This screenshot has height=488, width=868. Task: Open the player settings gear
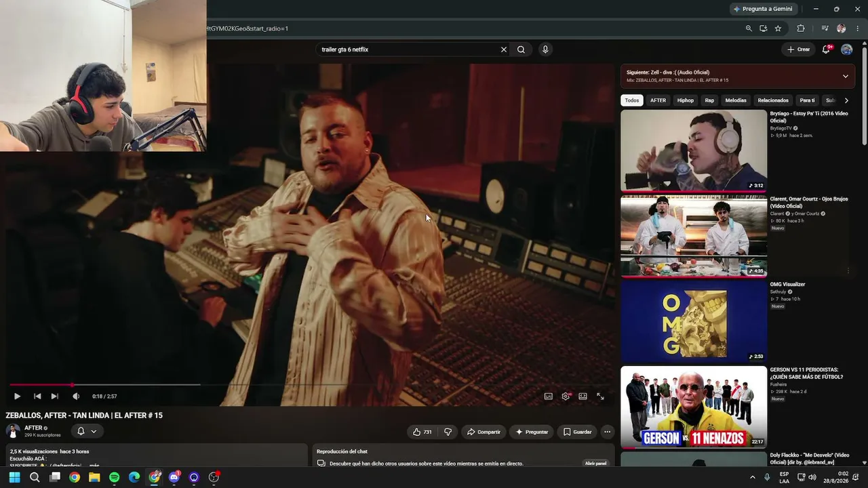pos(566,396)
